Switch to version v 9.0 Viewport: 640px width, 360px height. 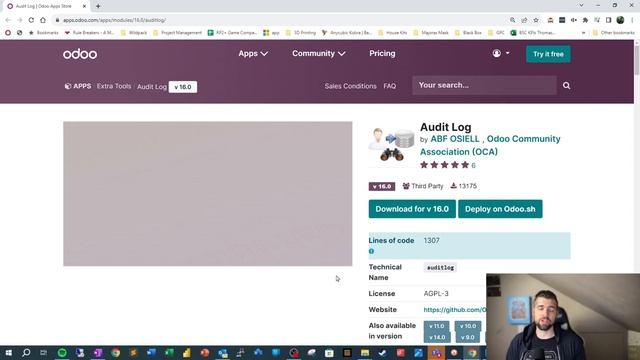(467, 338)
